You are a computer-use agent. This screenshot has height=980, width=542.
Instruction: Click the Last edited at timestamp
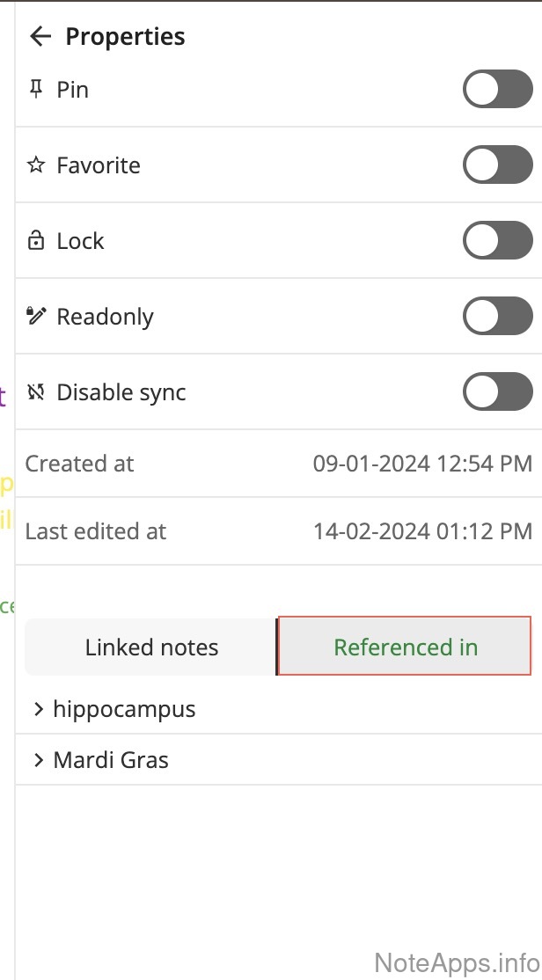(x=422, y=531)
